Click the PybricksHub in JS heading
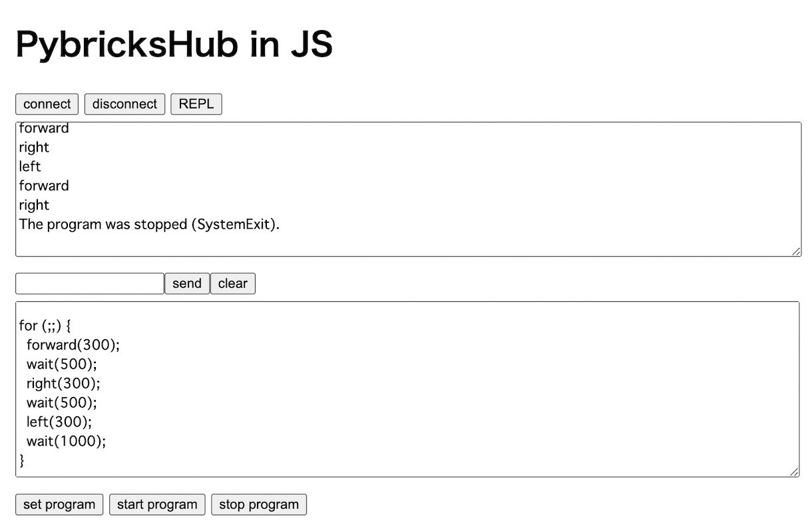The width and height of the screenshot is (812, 520). (174, 46)
